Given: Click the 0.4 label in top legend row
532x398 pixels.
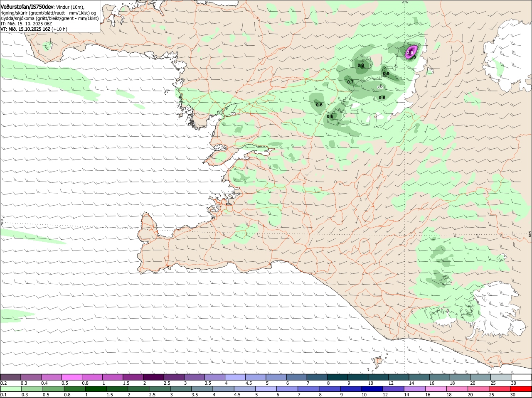Looking at the screenshot, I should click(44, 383).
